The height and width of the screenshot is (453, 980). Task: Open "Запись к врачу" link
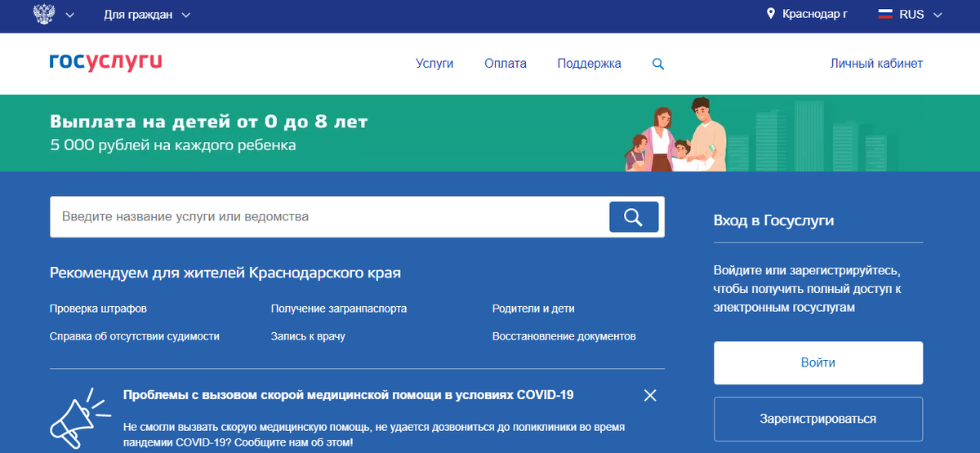(308, 336)
